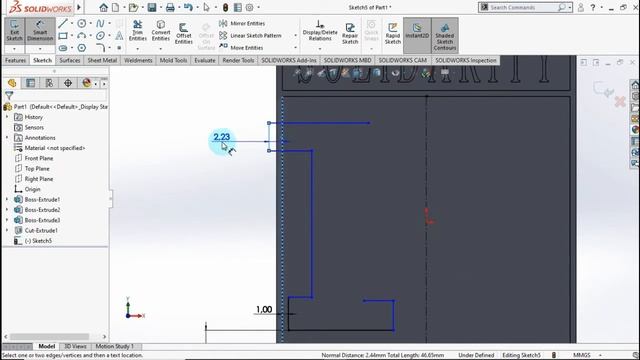Click the Save icon
The image size is (640, 360).
click(152, 7)
